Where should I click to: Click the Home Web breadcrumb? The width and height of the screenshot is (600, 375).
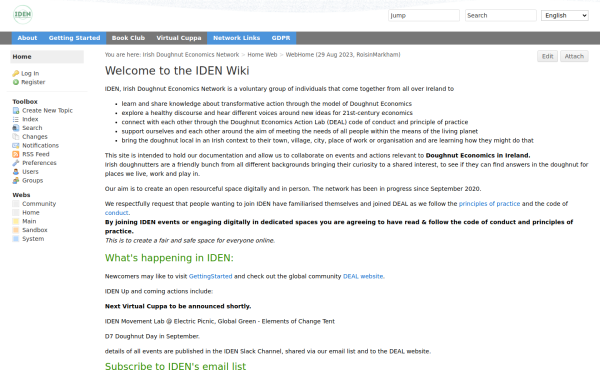[262, 55]
